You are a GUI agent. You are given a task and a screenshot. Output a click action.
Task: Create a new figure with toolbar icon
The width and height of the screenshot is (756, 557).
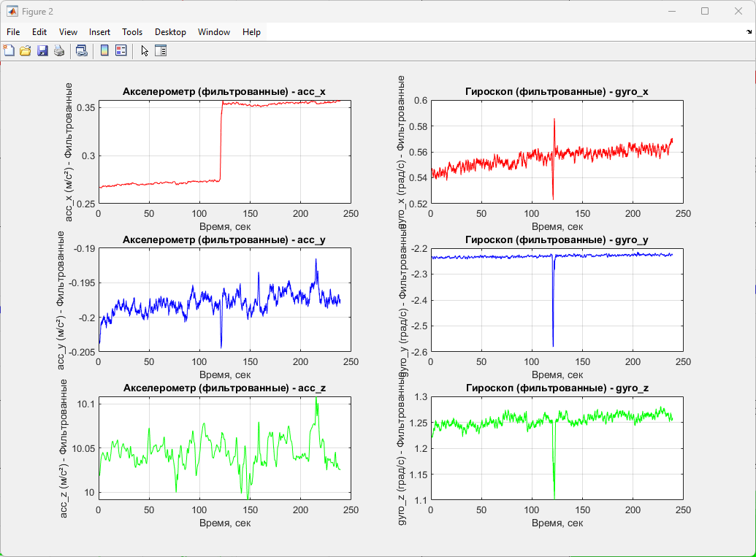point(9,50)
